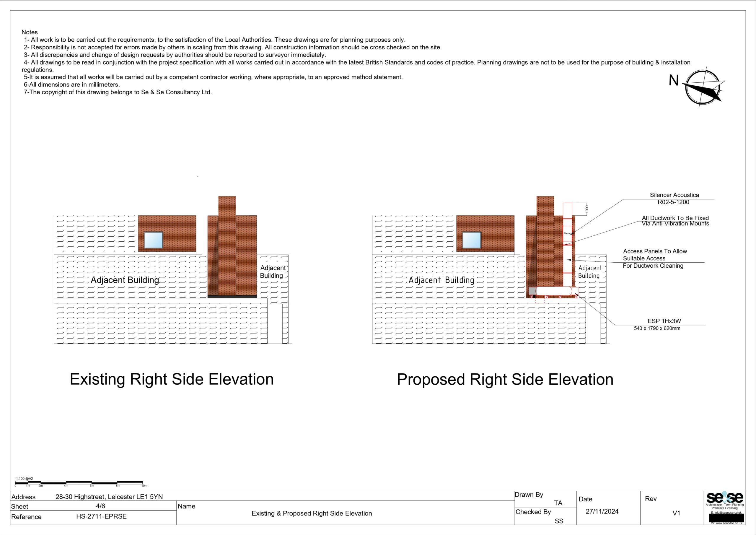Click the Access Panels ductwork cleaning note
This screenshot has width=756, height=535.
(654, 258)
